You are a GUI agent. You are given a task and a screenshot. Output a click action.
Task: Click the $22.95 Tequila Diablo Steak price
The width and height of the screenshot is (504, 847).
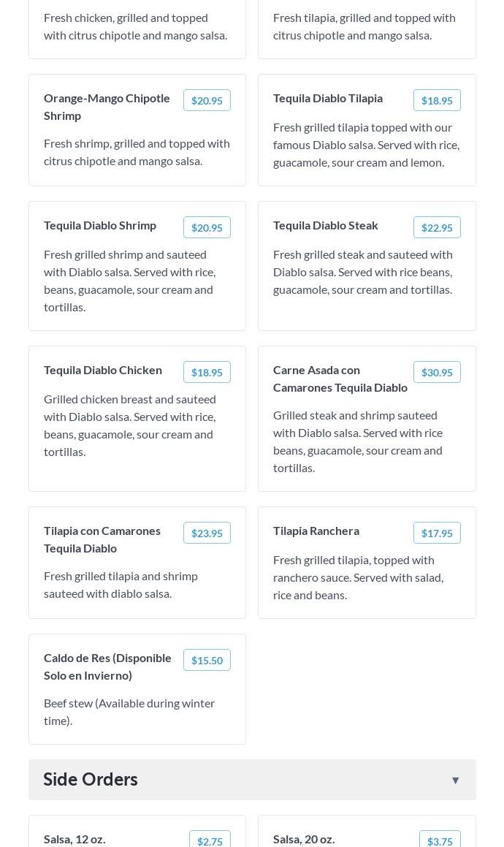click(x=437, y=228)
